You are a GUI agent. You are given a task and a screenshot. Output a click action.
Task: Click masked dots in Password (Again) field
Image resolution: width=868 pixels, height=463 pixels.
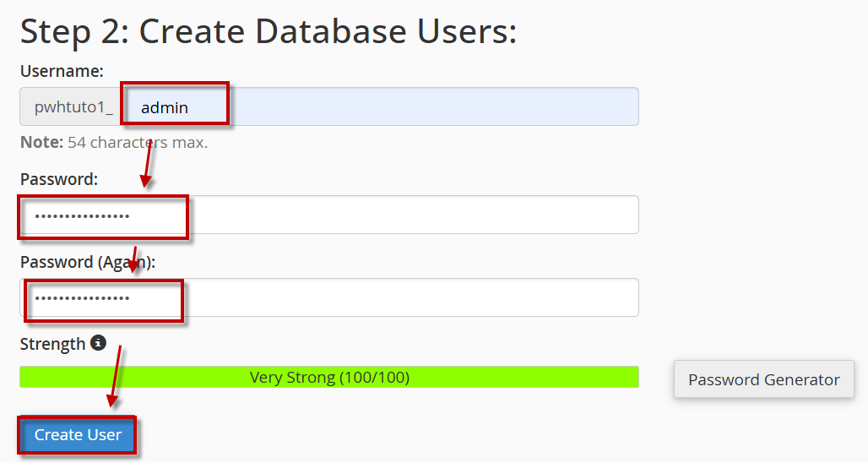[x=82, y=299]
